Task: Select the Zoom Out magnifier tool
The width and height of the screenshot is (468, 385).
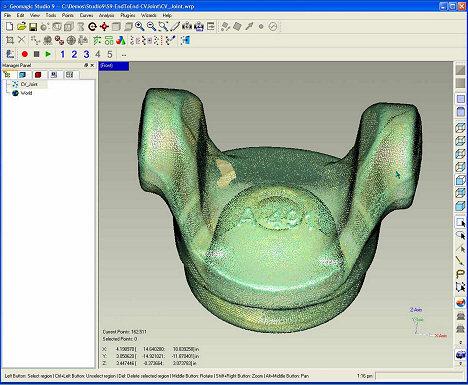Action: click(x=151, y=26)
